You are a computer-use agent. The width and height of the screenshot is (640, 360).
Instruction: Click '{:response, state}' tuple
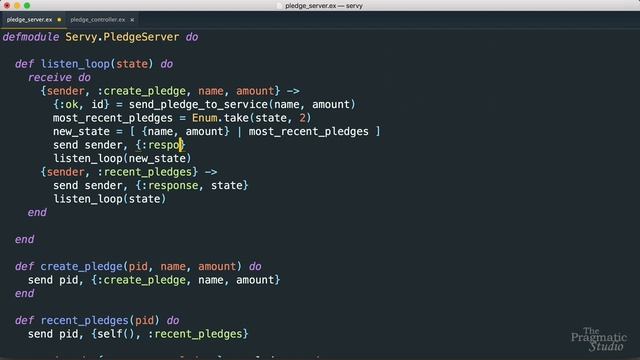pyautogui.click(x=192, y=185)
